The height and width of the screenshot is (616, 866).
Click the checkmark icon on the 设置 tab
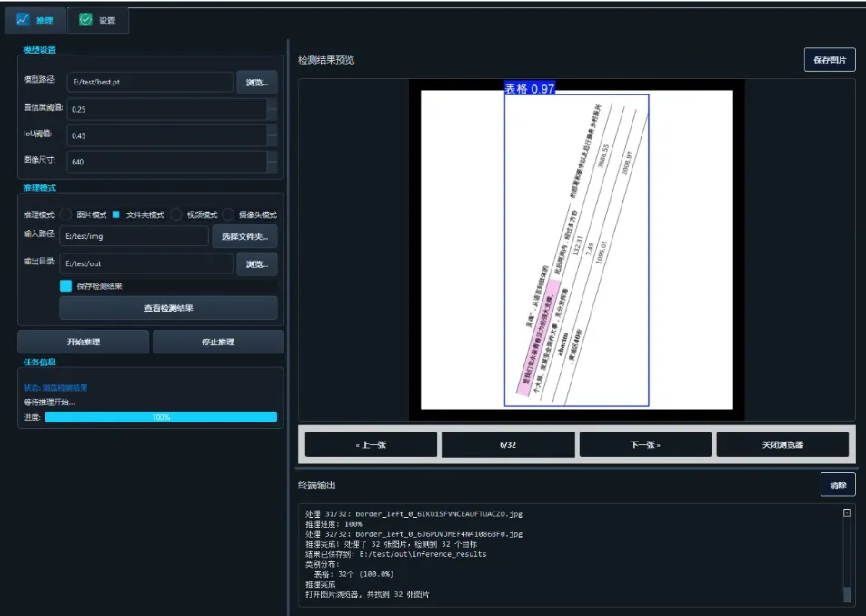point(85,18)
